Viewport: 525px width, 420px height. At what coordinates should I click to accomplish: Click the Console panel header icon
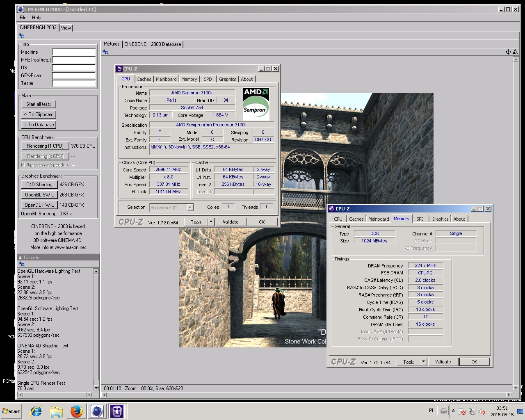click(x=20, y=258)
